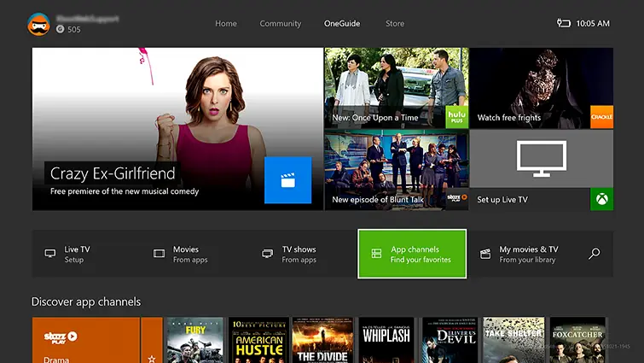This screenshot has height=363, width=644.
Task: Select App channels Find your favorites
Action: pos(412,254)
